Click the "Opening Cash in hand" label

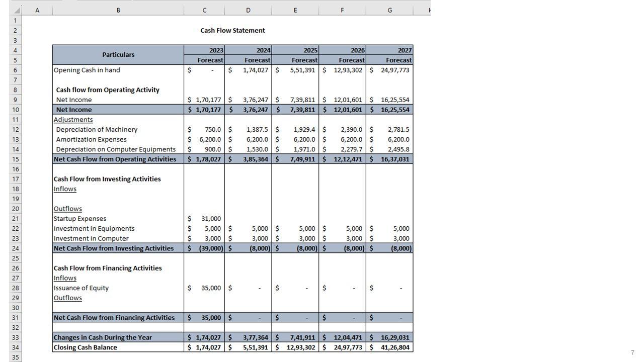[x=87, y=70]
